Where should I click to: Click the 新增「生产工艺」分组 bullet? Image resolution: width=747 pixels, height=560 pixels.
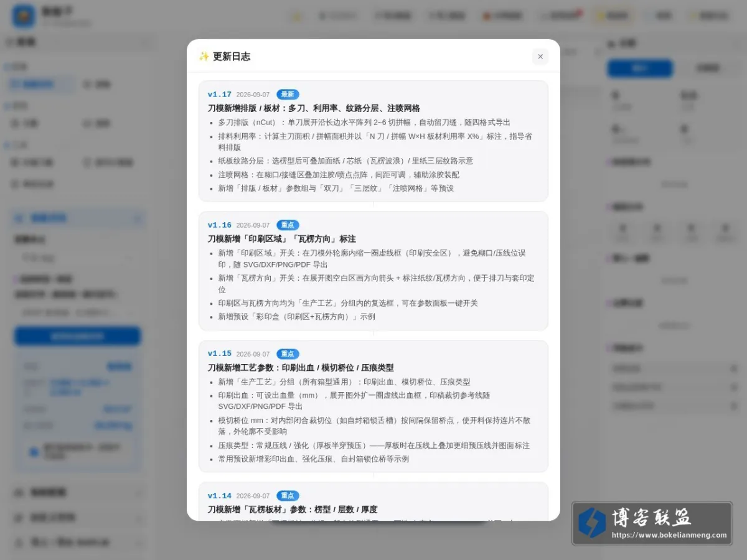point(344,382)
